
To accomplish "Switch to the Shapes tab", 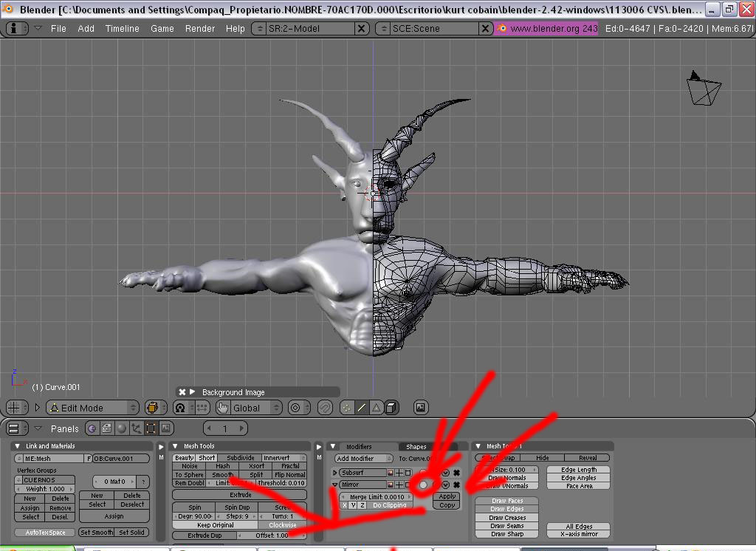I will click(x=416, y=447).
